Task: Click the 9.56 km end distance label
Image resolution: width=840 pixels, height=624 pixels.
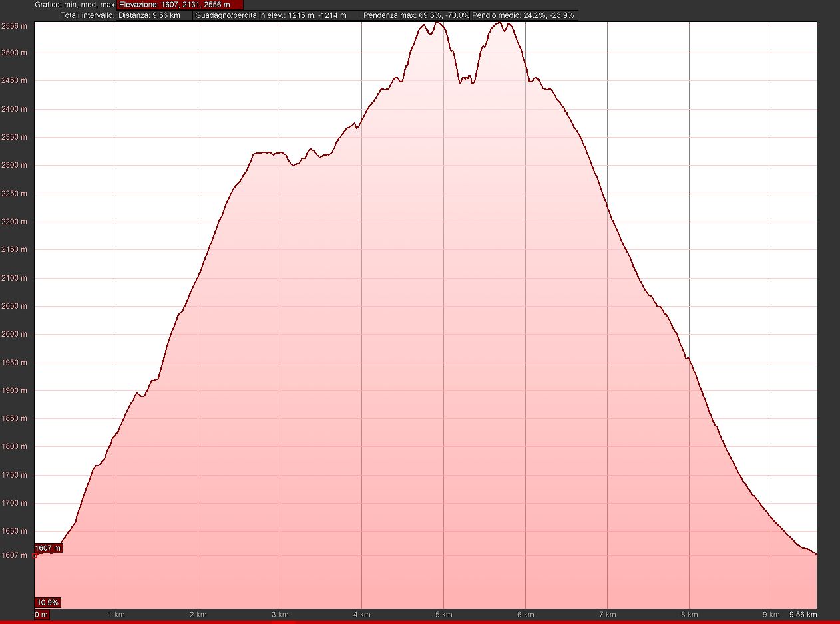Action: click(802, 615)
